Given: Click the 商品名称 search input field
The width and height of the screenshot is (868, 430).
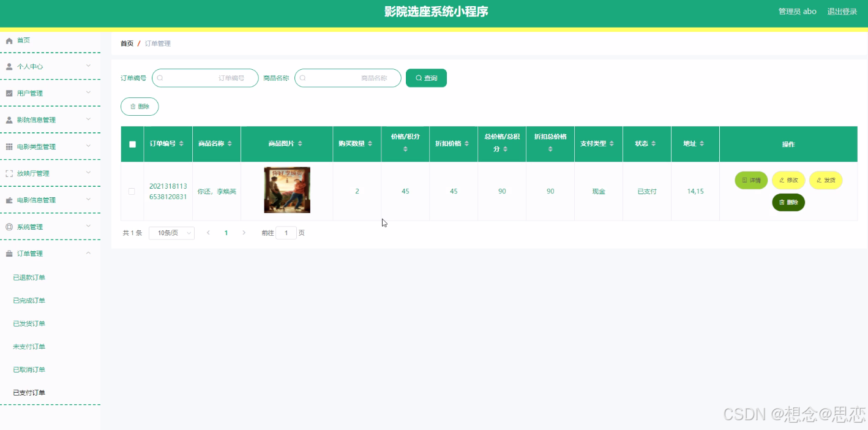Looking at the screenshot, I should coord(348,78).
